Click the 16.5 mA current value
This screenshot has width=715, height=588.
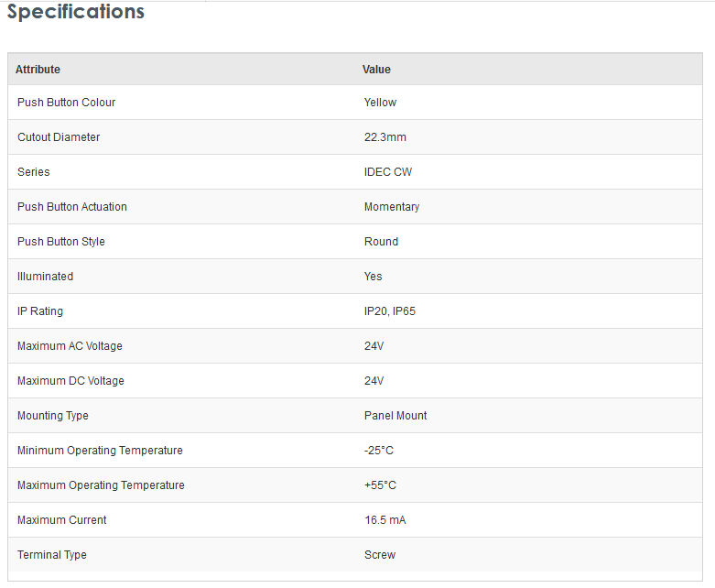tap(385, 520)
